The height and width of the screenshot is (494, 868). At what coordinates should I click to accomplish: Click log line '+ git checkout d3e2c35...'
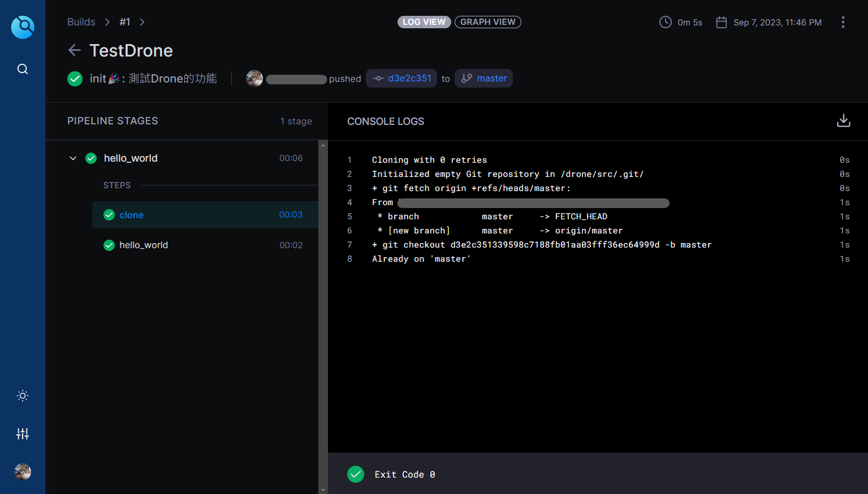(x=542, y=245)
